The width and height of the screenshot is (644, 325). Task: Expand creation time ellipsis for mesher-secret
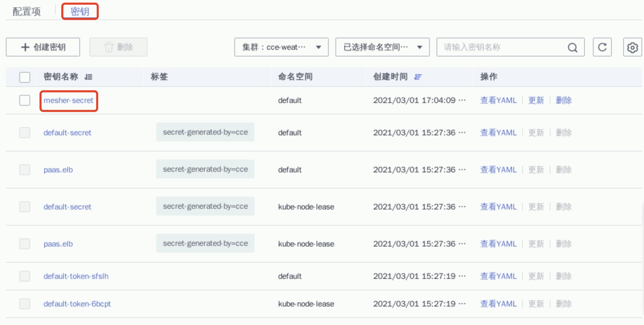click(x=462, y=100)
